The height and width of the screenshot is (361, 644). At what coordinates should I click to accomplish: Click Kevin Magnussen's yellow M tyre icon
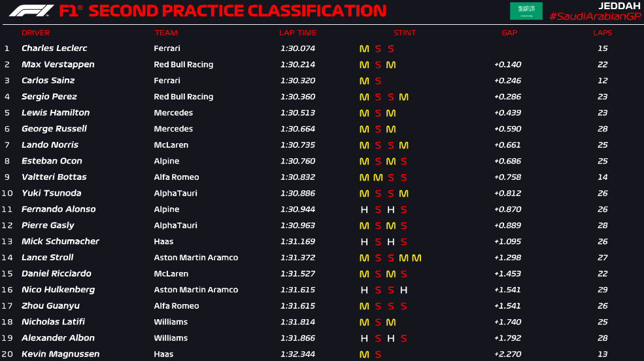point(364,354)
